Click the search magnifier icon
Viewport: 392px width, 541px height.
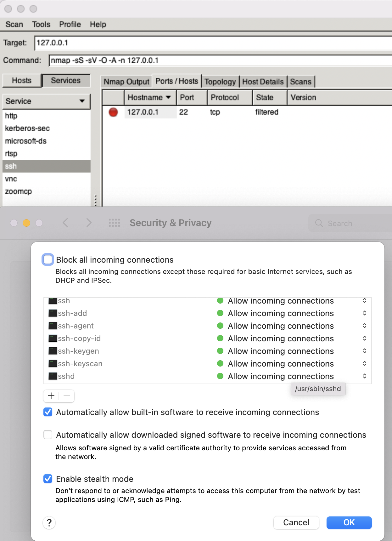[319, 223]
